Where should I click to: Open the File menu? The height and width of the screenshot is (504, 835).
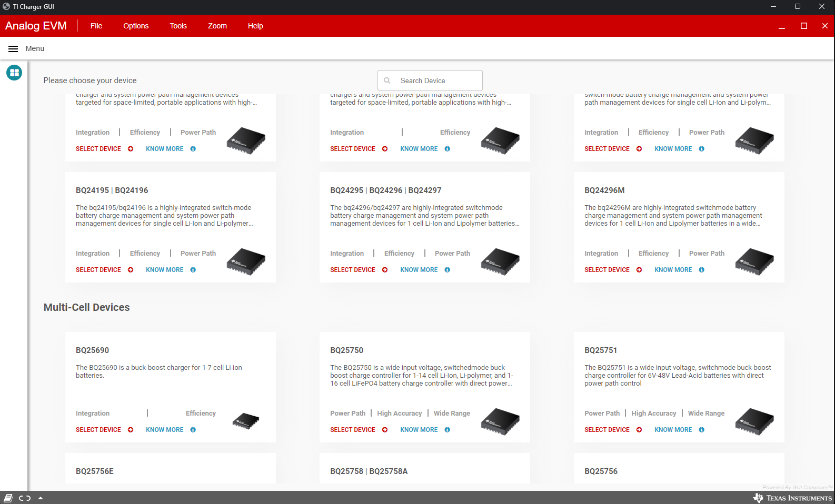pyautogui.click(x=96, y=26)
